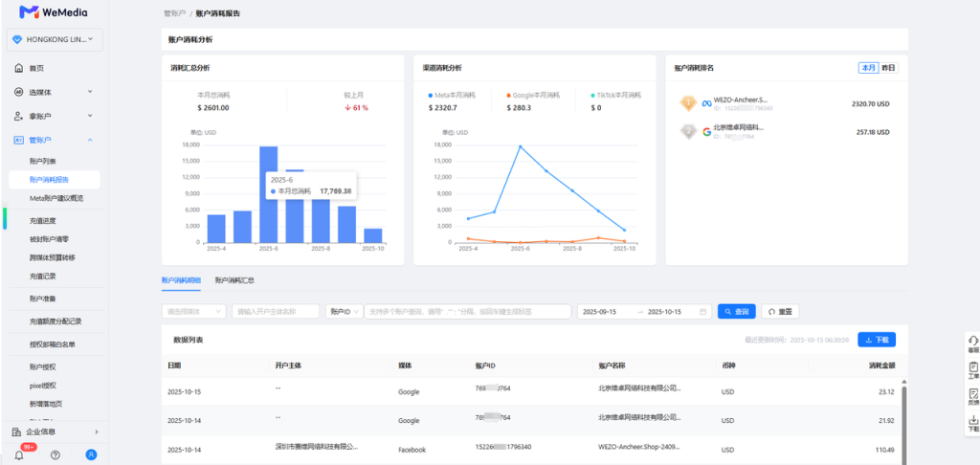Open the 客服 headset icon on right edge
The image size is (980, 465).
[973, 344]
